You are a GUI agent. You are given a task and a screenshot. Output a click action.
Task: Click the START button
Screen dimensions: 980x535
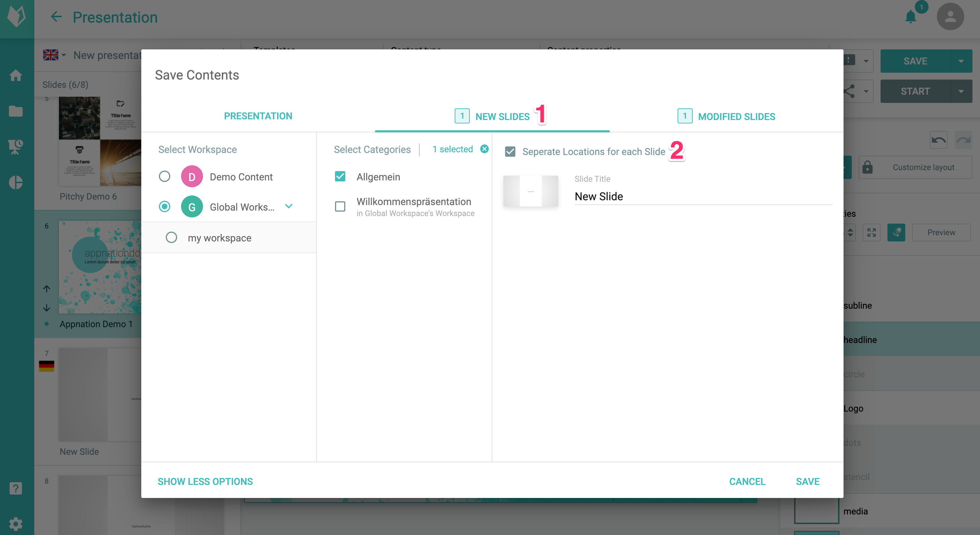[915, 91]
